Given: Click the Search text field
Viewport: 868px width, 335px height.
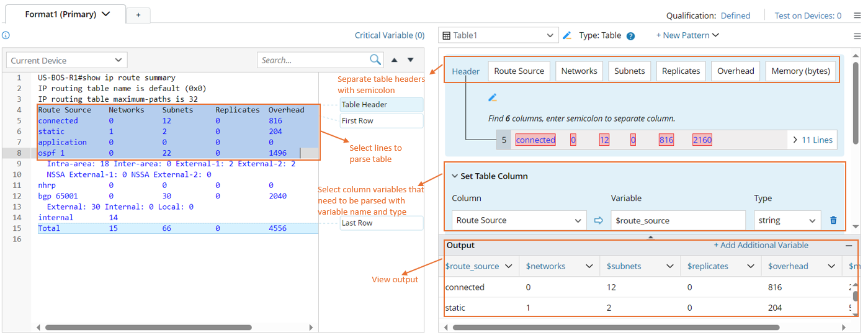Looking at the screenshot, I should (313, 60).
